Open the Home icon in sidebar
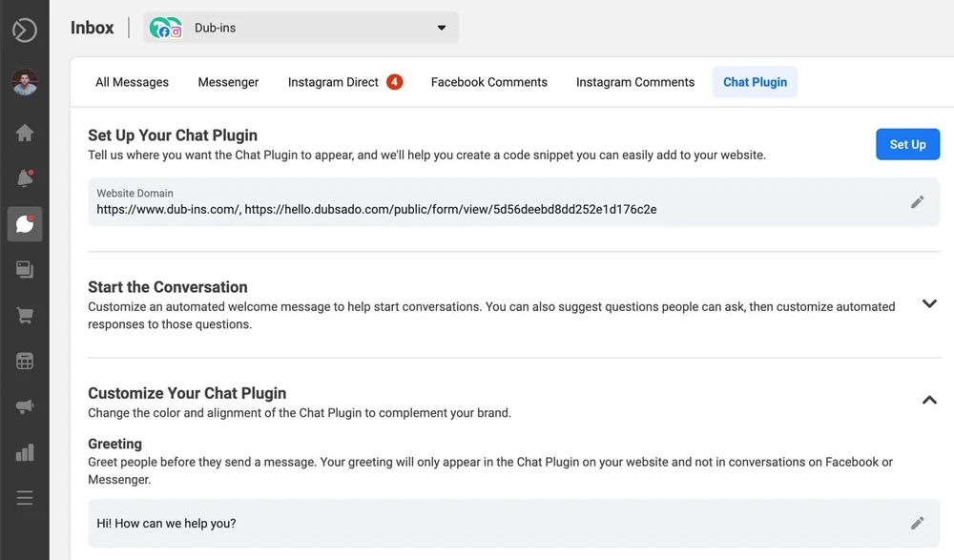 (x=25, y=133)
